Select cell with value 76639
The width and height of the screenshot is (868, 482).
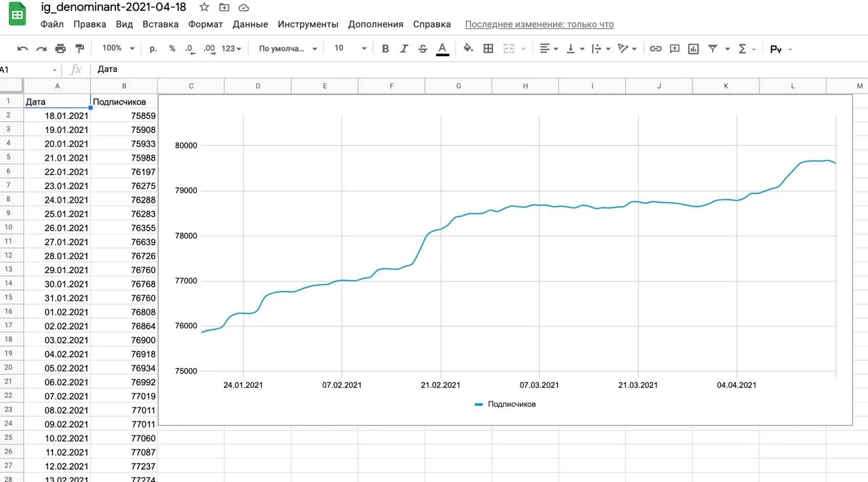click(x=124, y=242)
